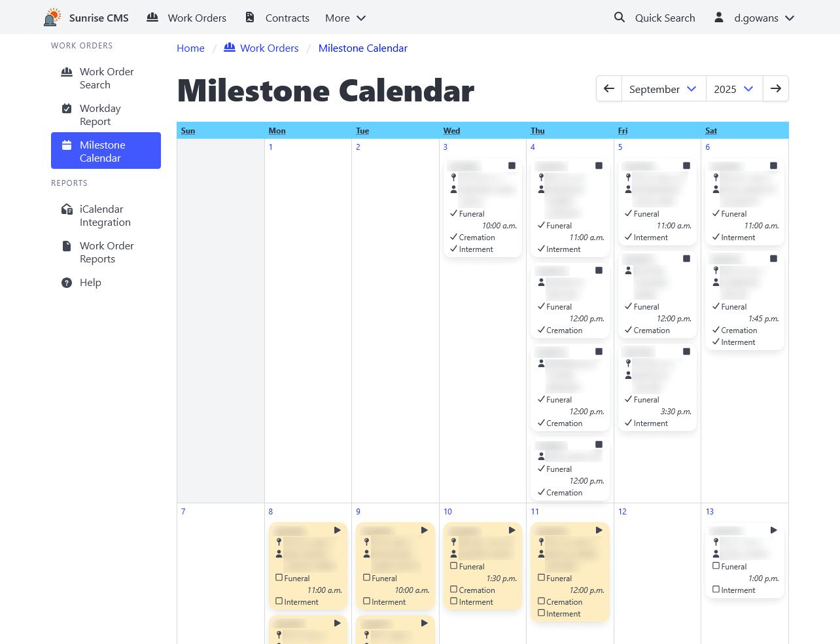
Task: Toggle the Cremation checkbox on September 10
Action: (x=454, y=590)
